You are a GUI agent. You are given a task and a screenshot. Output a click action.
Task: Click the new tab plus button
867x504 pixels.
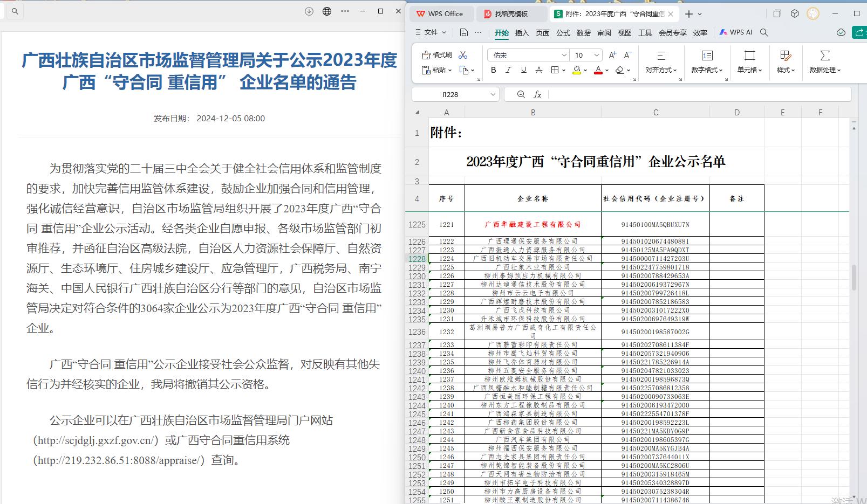coord(688,14)
